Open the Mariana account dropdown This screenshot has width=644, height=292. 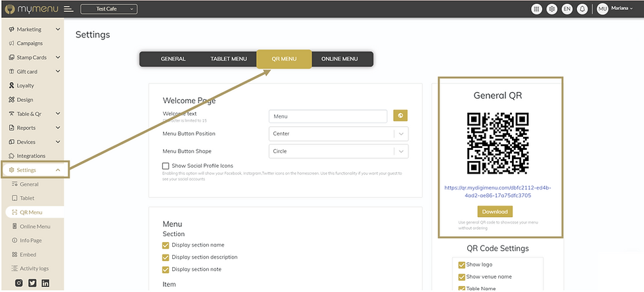click(622, 9)
